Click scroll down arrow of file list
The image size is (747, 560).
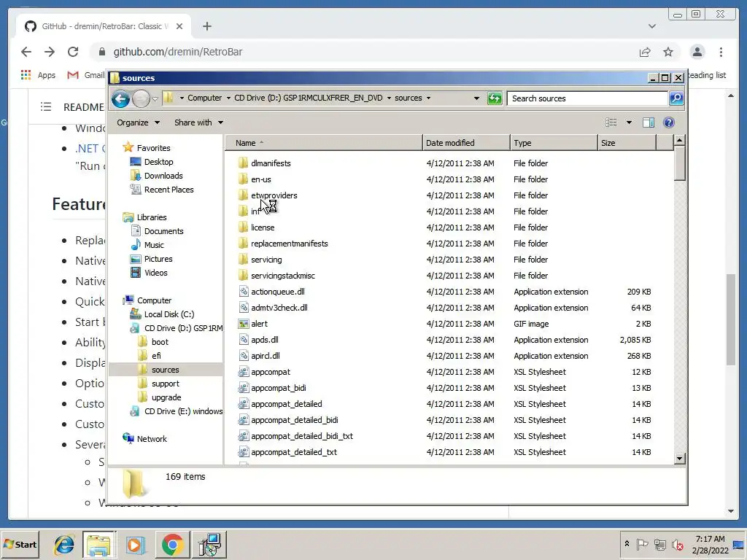(680, 459)
